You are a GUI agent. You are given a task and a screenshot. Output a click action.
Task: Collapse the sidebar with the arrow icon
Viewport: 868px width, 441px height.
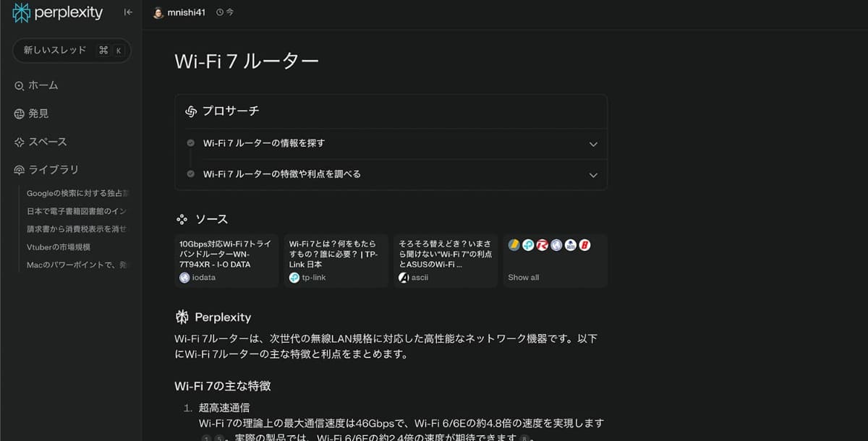[x=127, y=12]
